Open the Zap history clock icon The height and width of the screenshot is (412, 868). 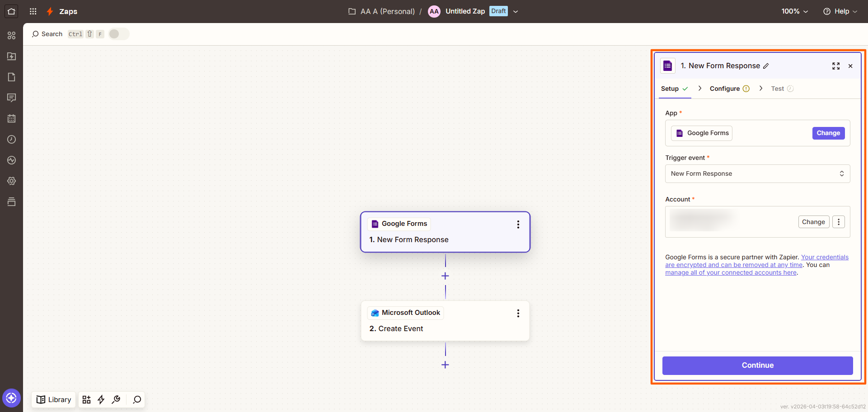coord(12,140)
